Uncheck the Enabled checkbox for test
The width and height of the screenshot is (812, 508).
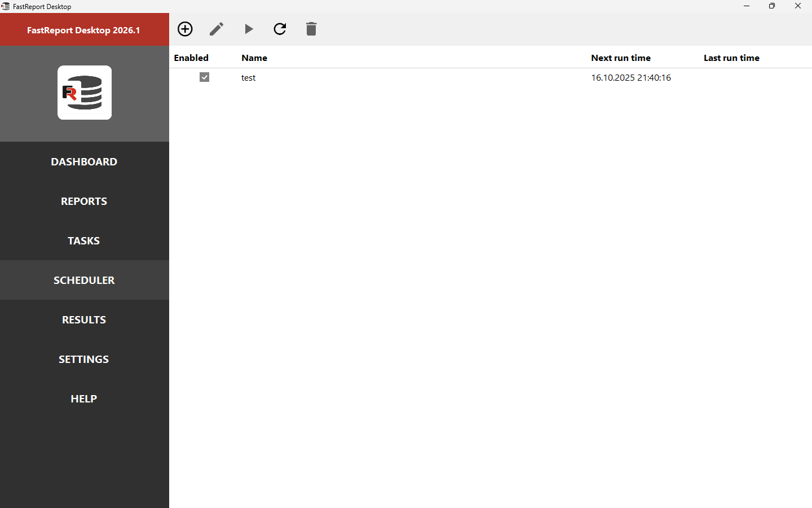coord(204,77)
